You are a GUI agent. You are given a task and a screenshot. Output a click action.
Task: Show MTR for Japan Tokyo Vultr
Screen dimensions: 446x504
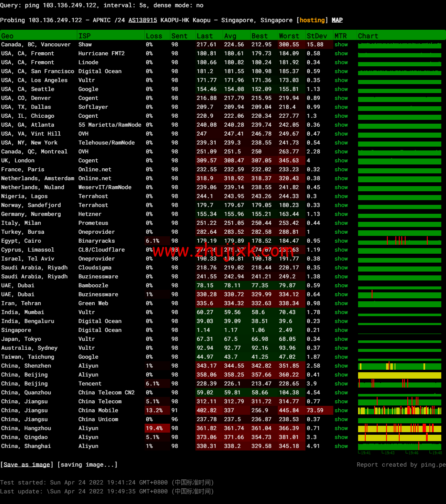pos(341,339)
